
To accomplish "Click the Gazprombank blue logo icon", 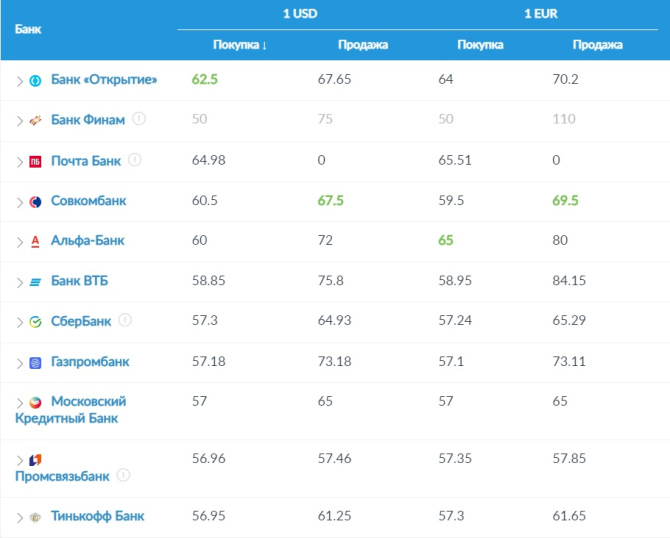I will 35,362.
